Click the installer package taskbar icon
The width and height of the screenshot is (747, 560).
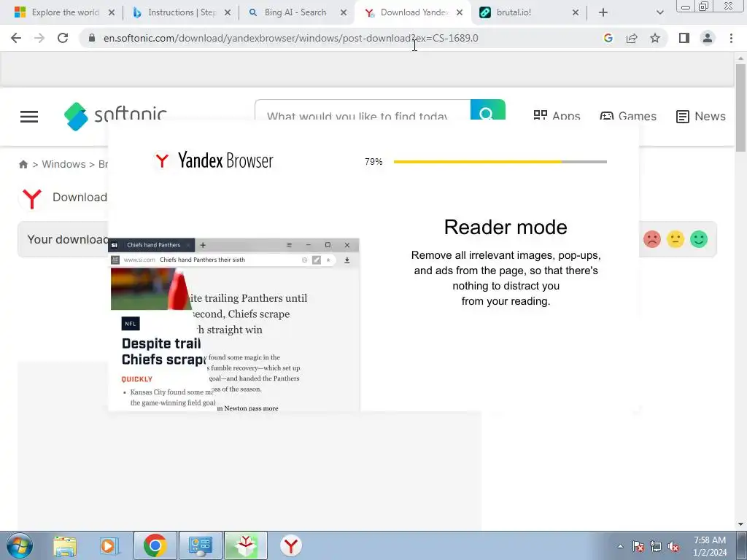246,545
